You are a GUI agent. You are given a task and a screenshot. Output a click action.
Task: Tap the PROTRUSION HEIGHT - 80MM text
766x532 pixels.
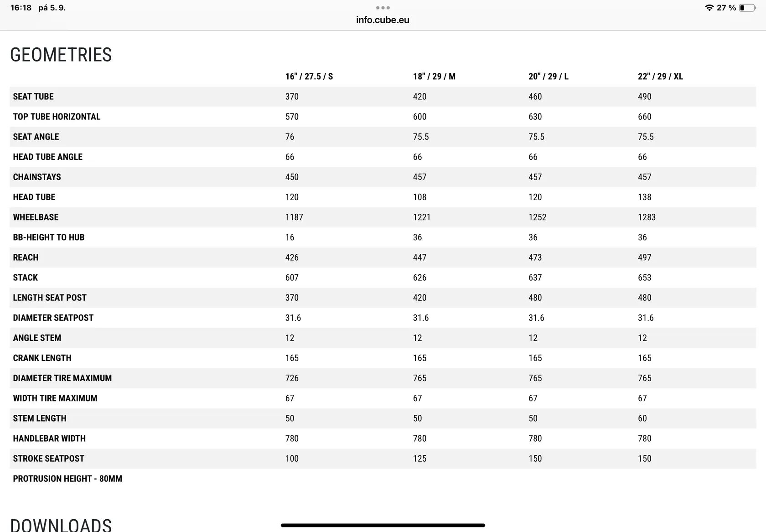tap(67, 479)
